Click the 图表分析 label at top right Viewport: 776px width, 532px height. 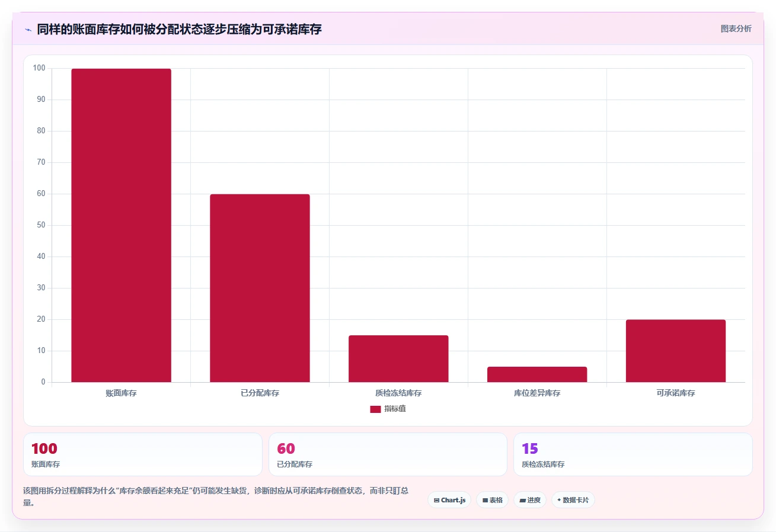[736, 28]
